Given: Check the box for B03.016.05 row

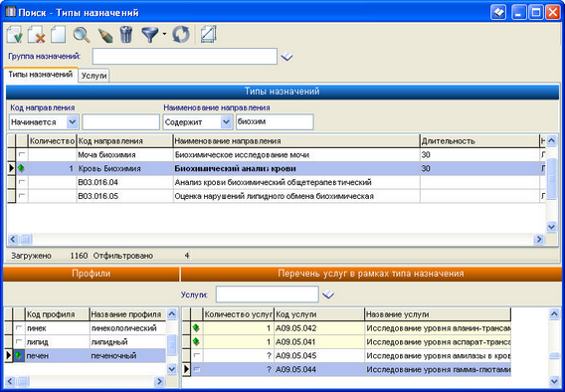Looking at the screenshot, I should [x=22, y=196].
